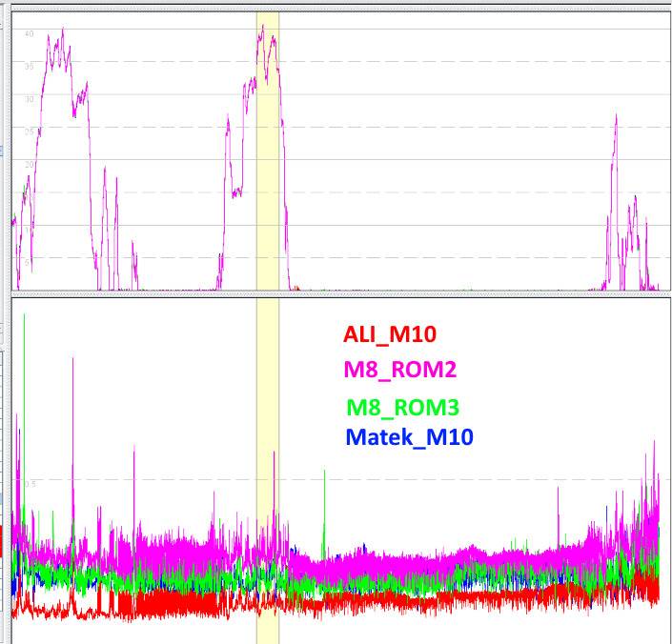Click the red ALI_M10 legend label
The width and height of the screenshot is (672, 644).
click(x=390, y=334)
